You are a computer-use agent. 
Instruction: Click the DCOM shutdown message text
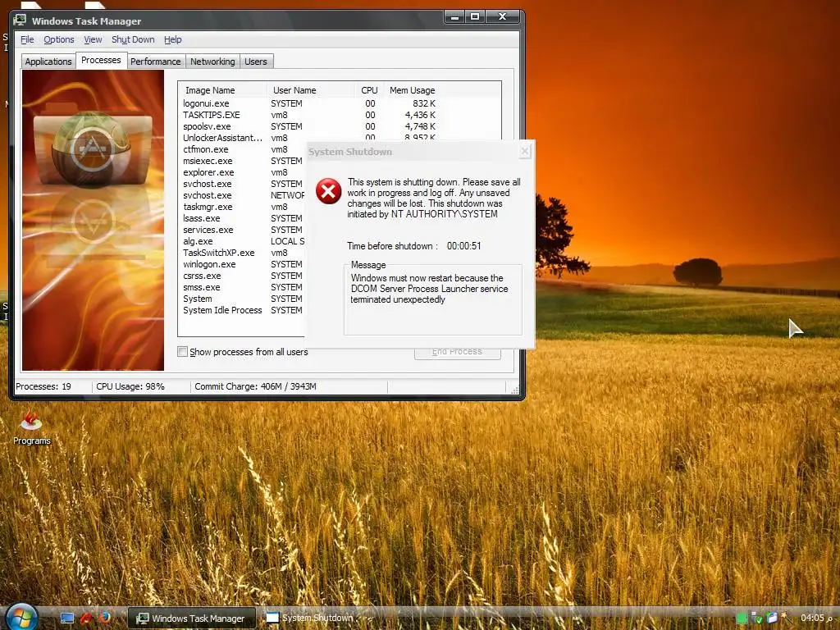[429, 289]
